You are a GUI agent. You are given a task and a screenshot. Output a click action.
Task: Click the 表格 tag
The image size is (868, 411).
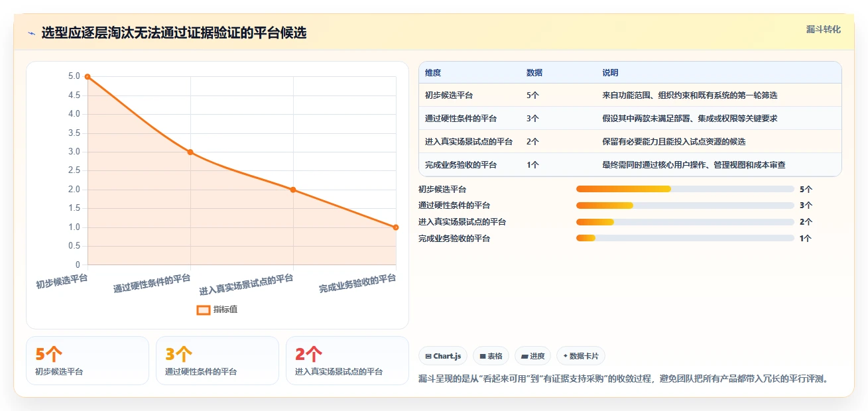pyautogui.click(x=491, y=356)
